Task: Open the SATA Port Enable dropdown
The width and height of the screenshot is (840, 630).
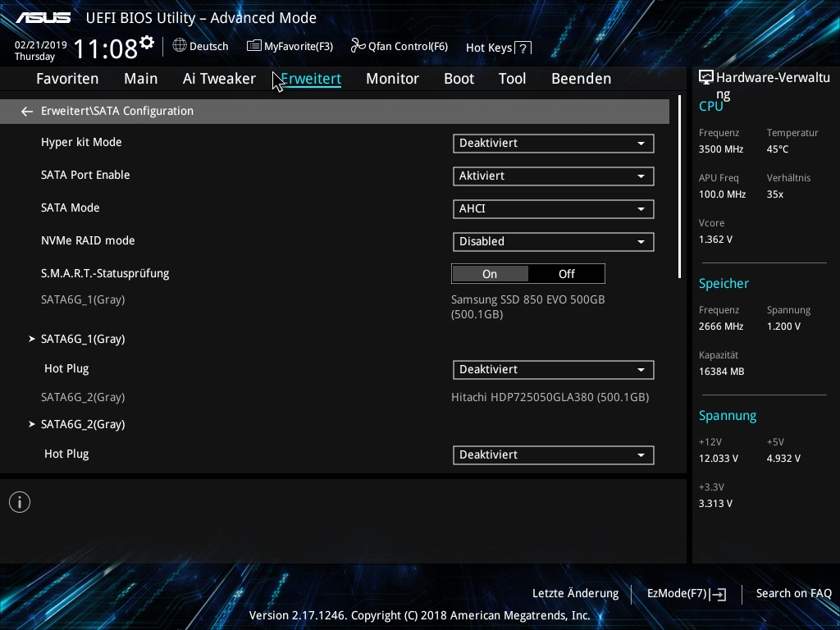Action: tap(554, 176)
